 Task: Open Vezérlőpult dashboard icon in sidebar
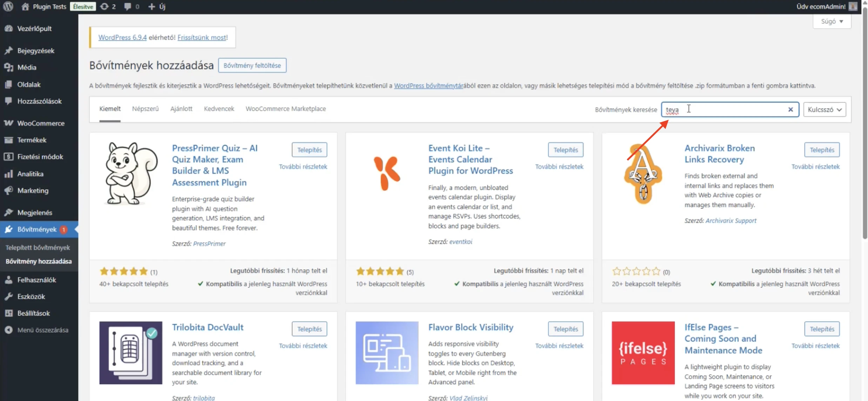coord(9,28)
